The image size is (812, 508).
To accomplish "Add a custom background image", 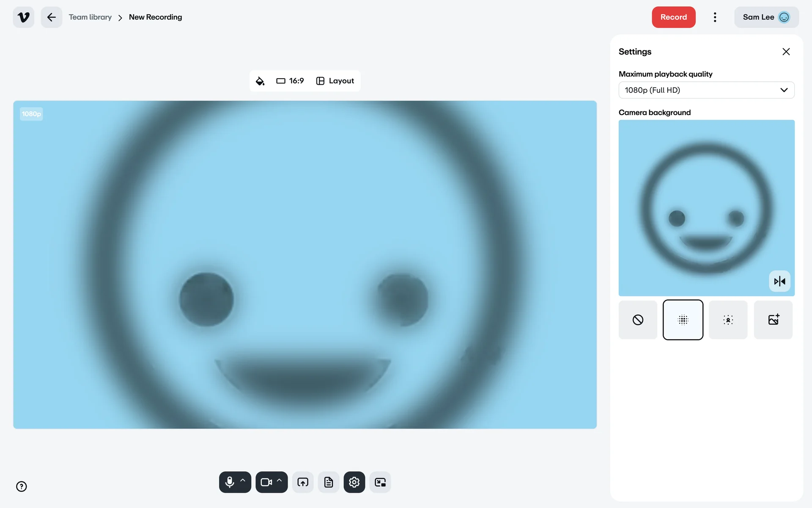I will pos(773,320).
